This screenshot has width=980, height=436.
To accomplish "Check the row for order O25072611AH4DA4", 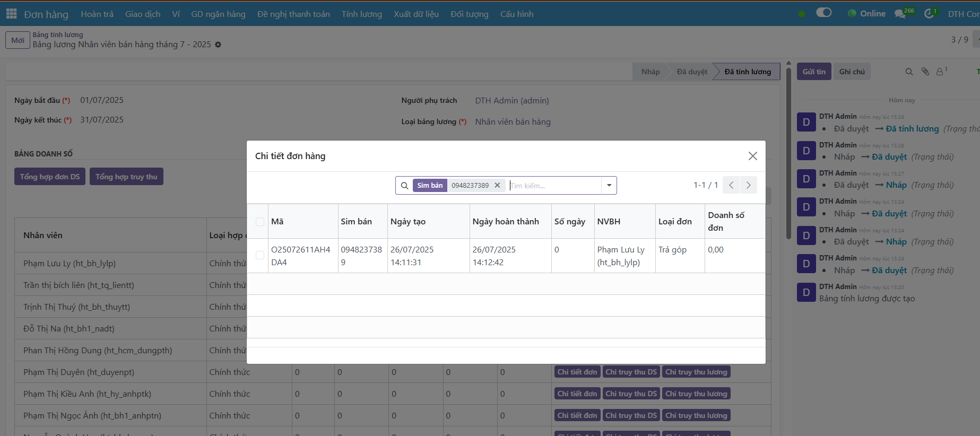I will pyautogui.click(x=260, y=255).
